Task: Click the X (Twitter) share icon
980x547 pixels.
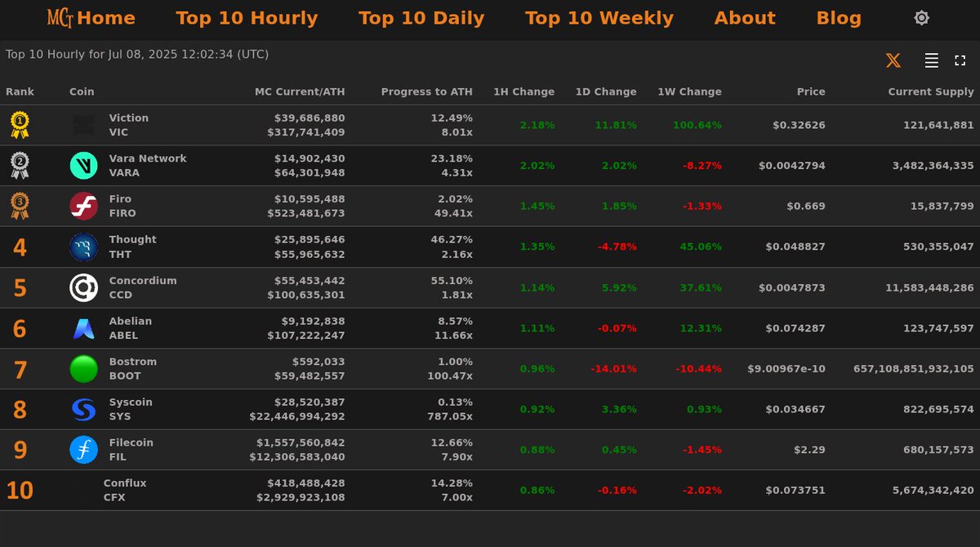Action: (x=893, y=60)
